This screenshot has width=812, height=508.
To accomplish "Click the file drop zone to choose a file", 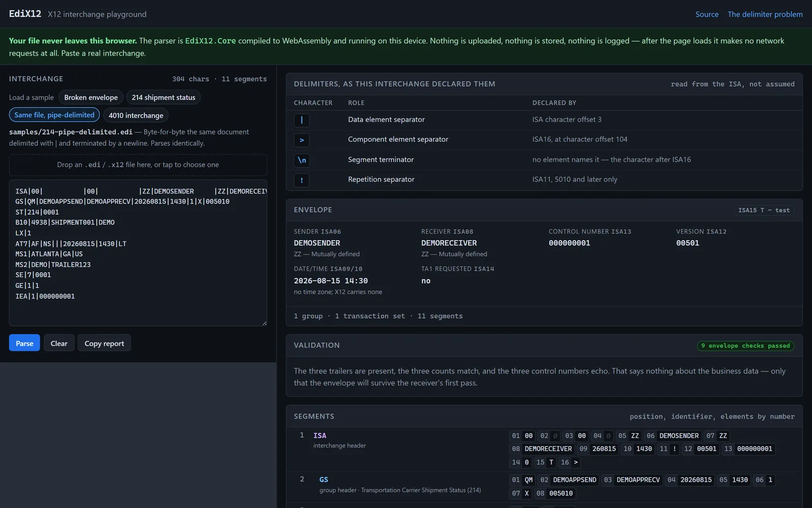I will (x=138, y=165).
